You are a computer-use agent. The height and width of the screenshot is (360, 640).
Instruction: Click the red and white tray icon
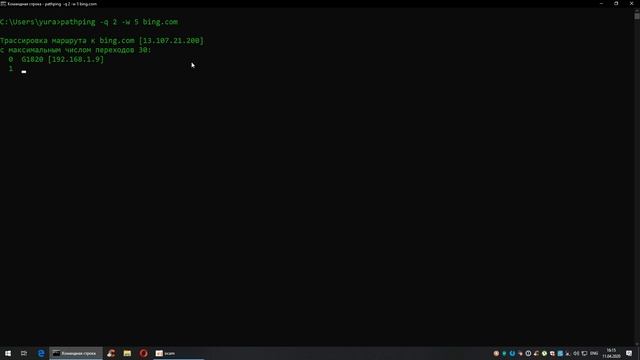point(552,353)
